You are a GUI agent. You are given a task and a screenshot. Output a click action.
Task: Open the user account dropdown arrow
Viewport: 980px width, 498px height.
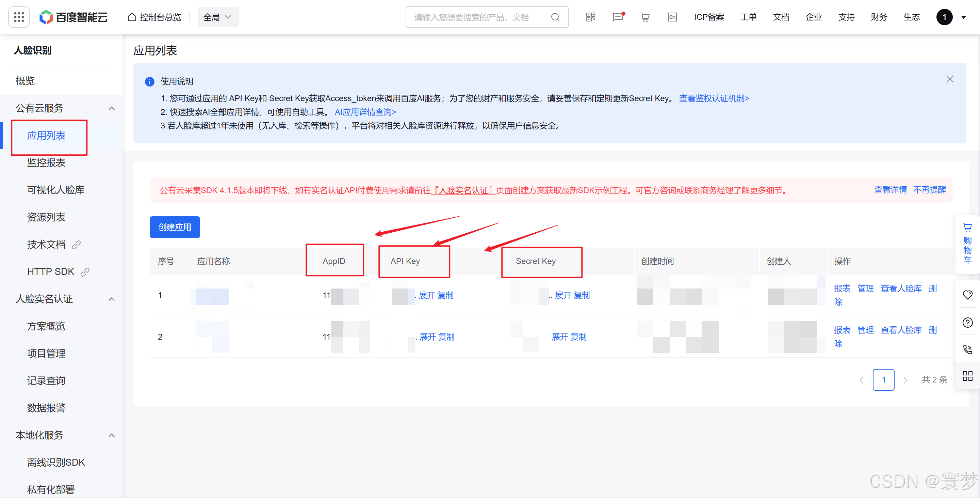[x=964, y=17]
